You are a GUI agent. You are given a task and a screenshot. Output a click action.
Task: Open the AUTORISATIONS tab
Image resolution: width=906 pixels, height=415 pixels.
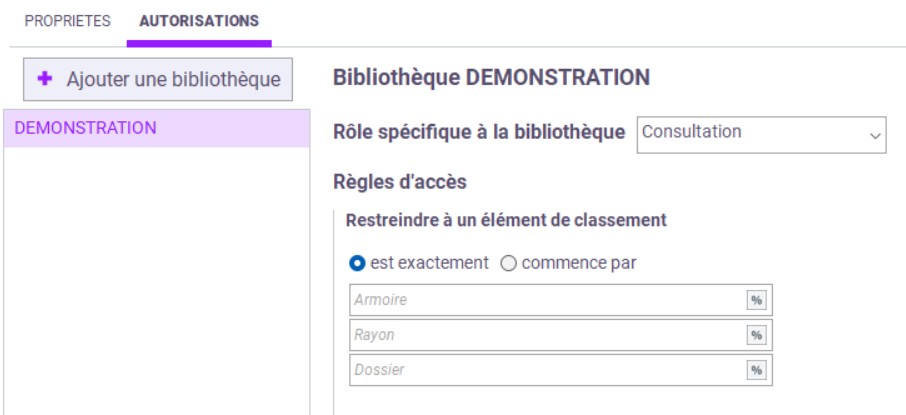(x=199, y=21)
